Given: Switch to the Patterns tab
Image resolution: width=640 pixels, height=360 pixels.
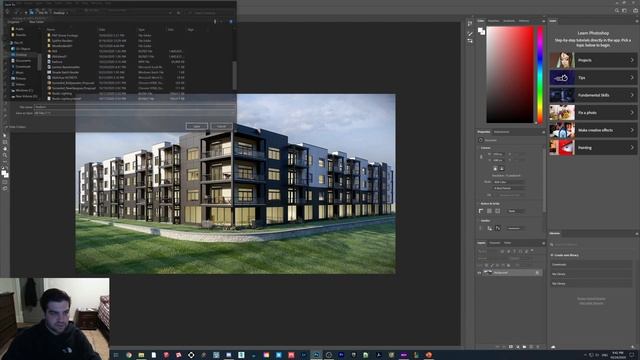Looking at the screenshot, I should tap(524, 21).
